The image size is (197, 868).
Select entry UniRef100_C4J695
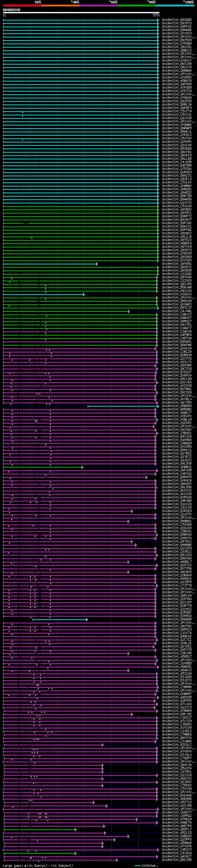tap(177, 162)
